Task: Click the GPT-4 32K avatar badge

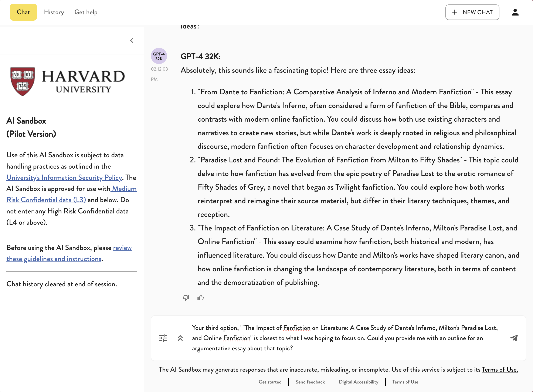Action: click(159, 56)
